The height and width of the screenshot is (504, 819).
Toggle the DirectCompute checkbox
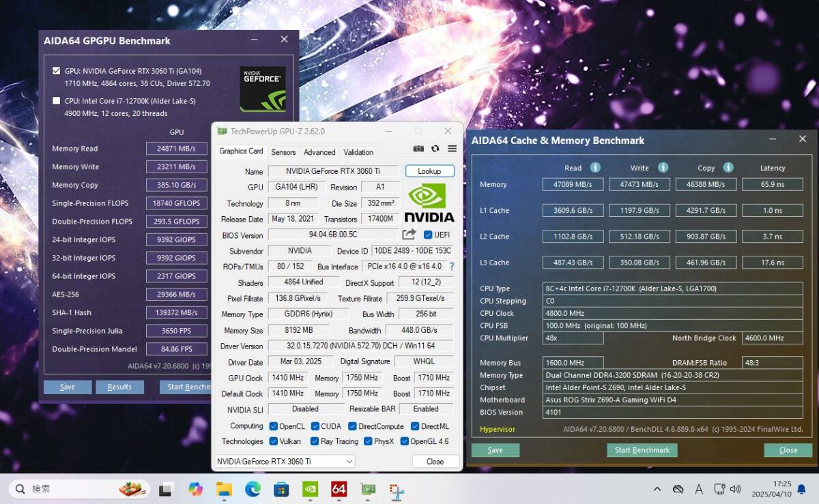pos(352,426)
